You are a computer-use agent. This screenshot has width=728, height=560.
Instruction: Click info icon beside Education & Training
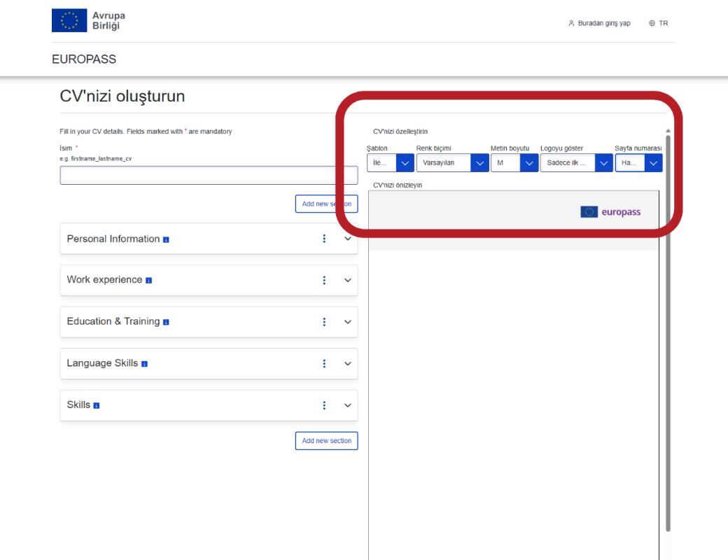pos(166,323)
